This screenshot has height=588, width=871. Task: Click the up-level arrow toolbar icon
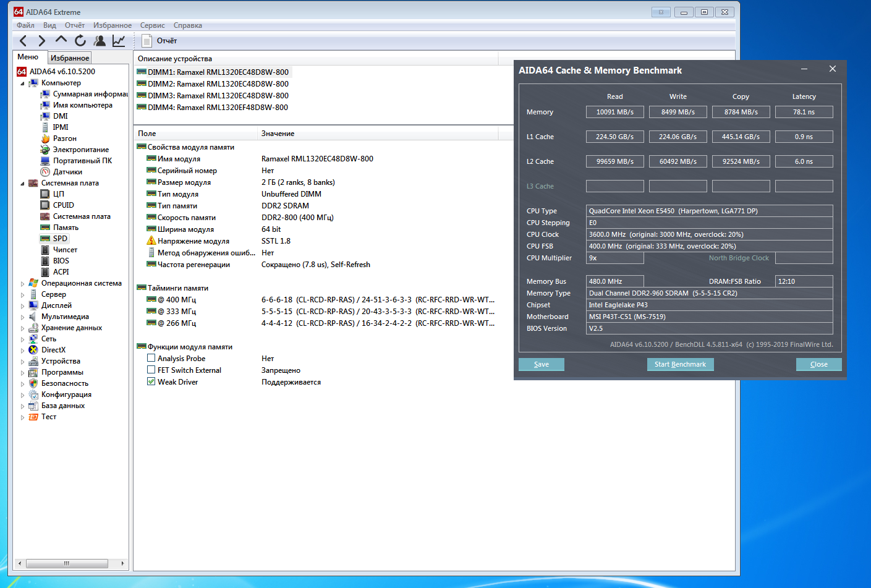(61, 40)
